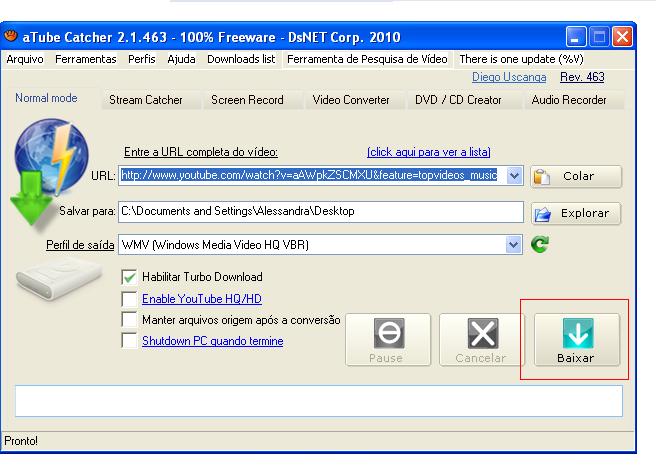Image resolution: width=656 pixels, height=475 pixels.
Task: Tick the Shutdown PC quando termine checkbox
Action: tap(129, 341)
